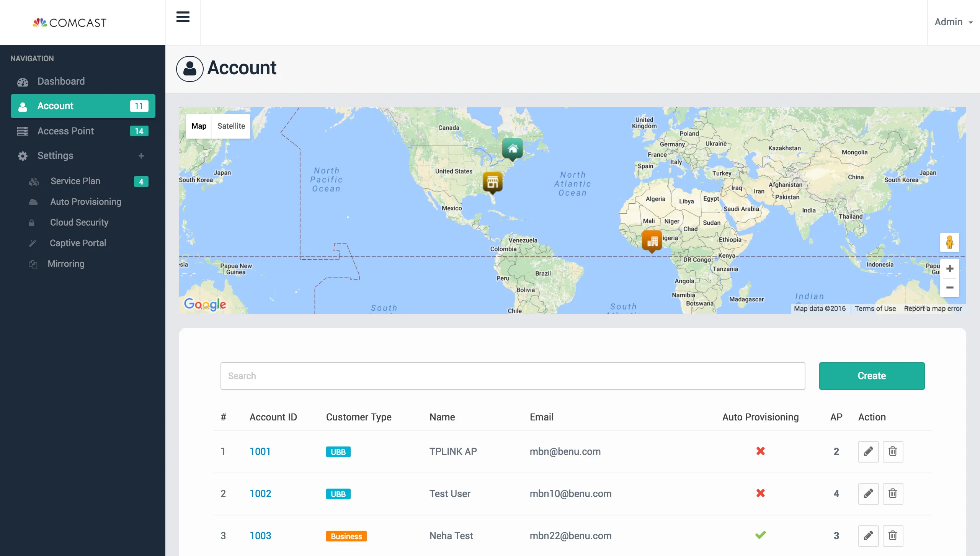980x556 pixels.
Task: Switch to the Satellite map view
Action: pos(231,126)
